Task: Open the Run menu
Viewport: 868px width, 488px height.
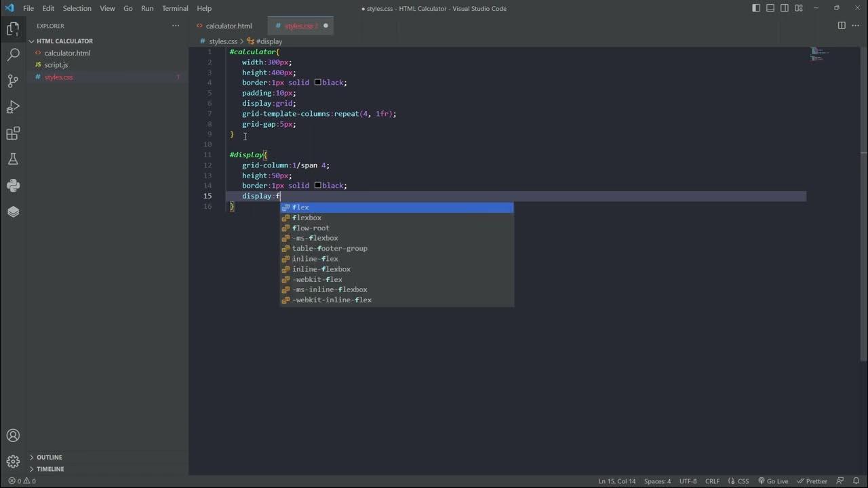Action: [x=147, y=8]
